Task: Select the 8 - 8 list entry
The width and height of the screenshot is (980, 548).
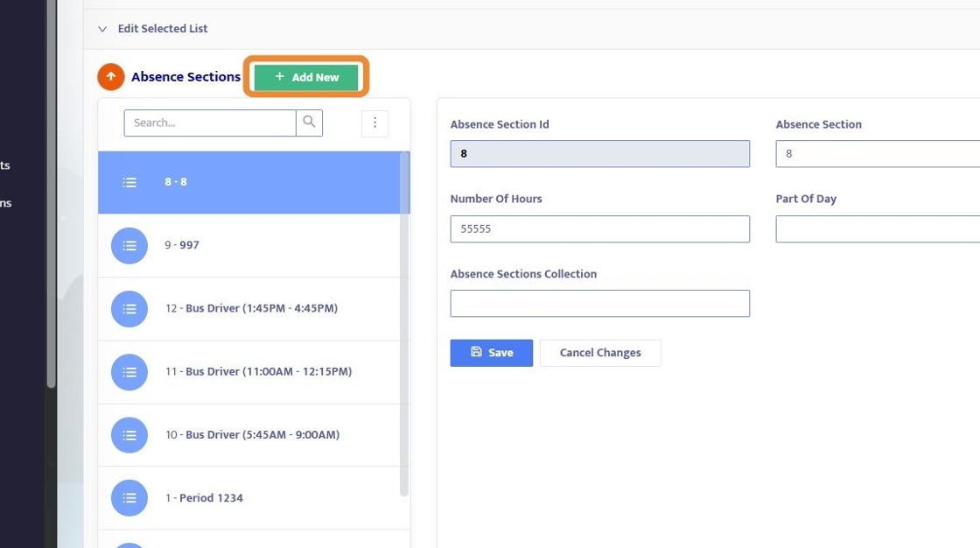Action: tap(248, 182)
